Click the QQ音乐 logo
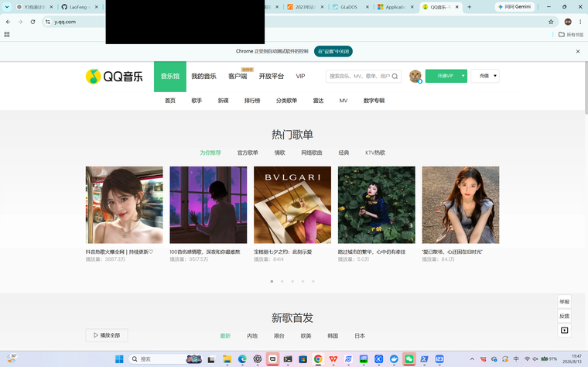The height and width of the screenshot is (367, 588). (x=114, y=76)
